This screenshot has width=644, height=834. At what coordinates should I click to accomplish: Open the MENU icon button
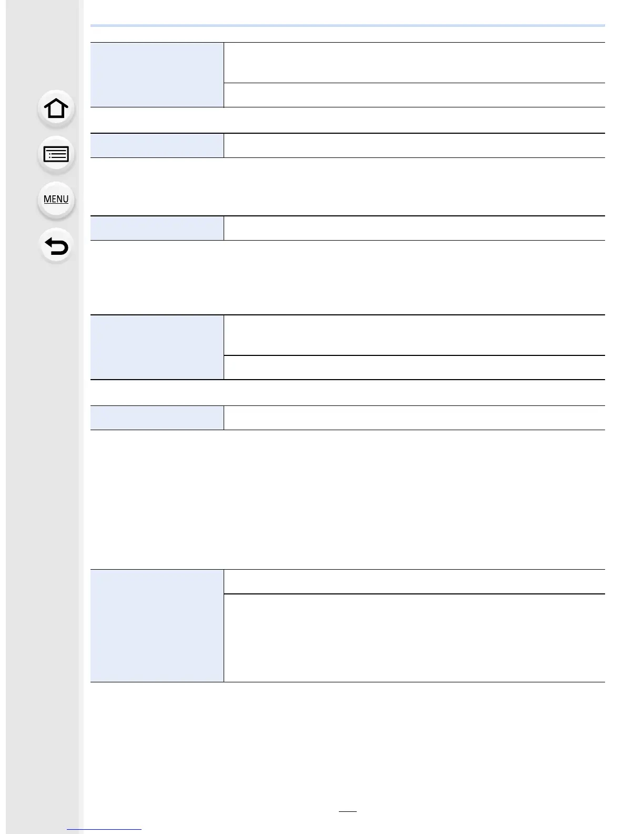(x=56, y=200)
